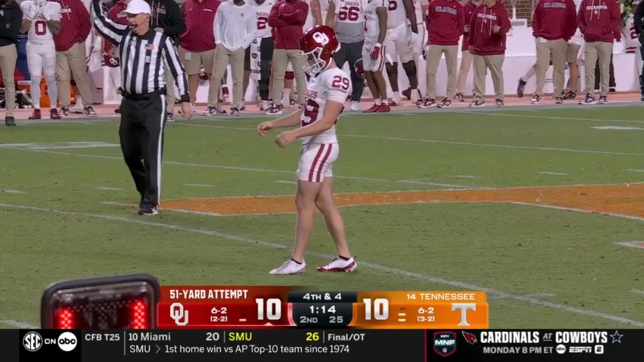Click the Dallas Cowboys star logo
Screen dimensions: 644x362
[x=616, y=337]
